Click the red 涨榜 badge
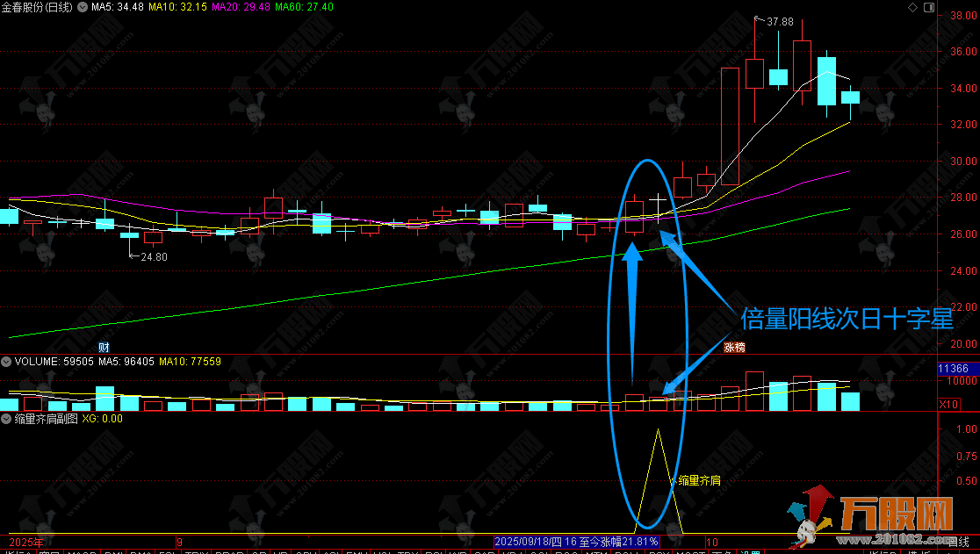This screenshot has width=980, height=554. tap(734, 348)
